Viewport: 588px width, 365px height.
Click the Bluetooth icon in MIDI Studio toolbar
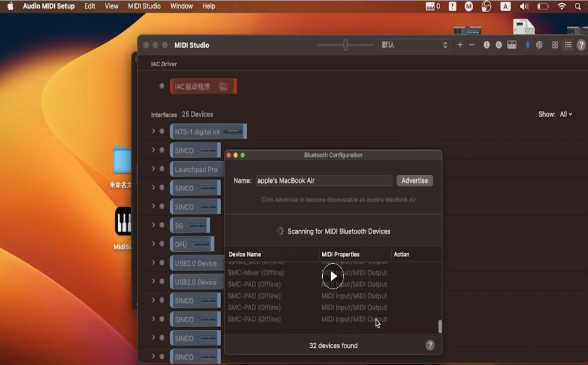[527, 45]
